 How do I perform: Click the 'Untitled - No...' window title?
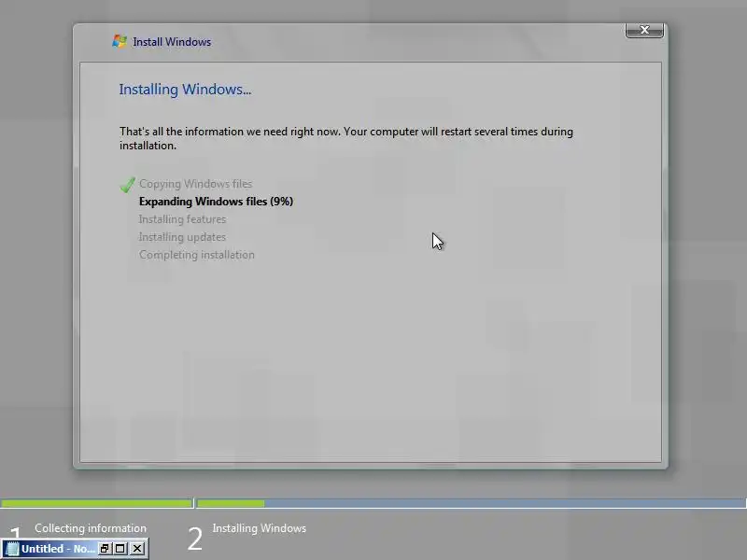pos(58,549)
